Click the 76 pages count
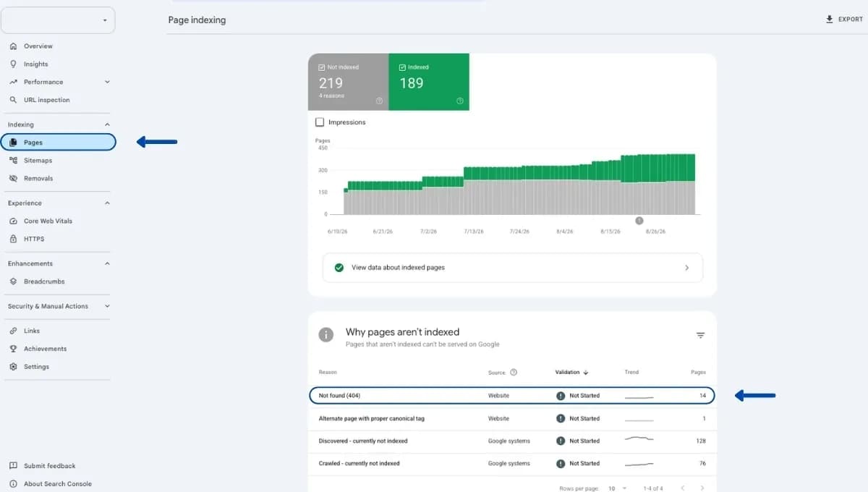 click(x=702, y=463)
